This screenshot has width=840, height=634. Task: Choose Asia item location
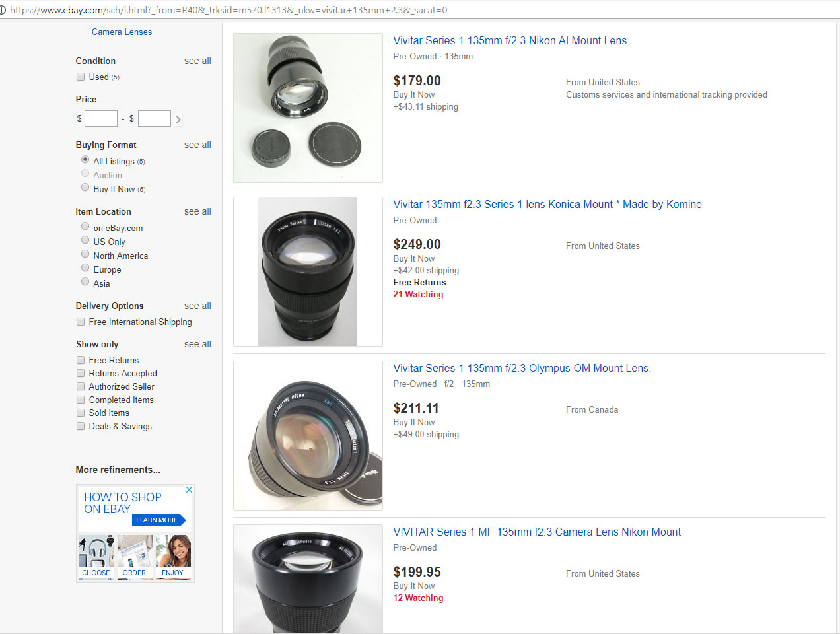(85, 282)
